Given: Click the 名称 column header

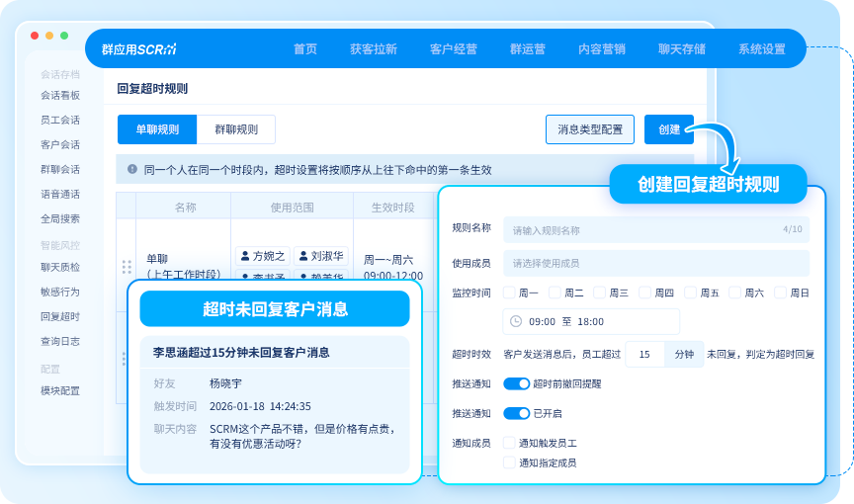Looking at the screenshot, I should click(x=185, y=208).
